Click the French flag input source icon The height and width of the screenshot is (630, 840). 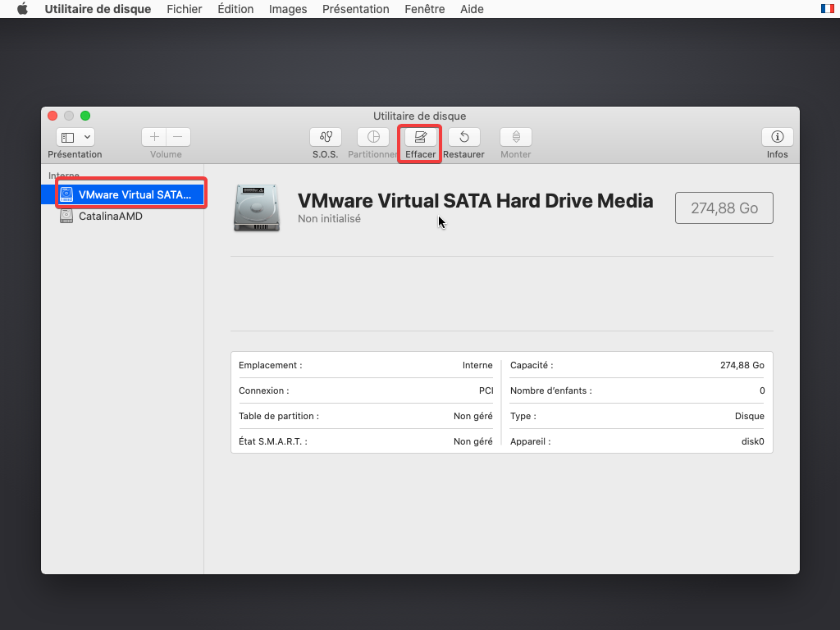pos(827,8)
